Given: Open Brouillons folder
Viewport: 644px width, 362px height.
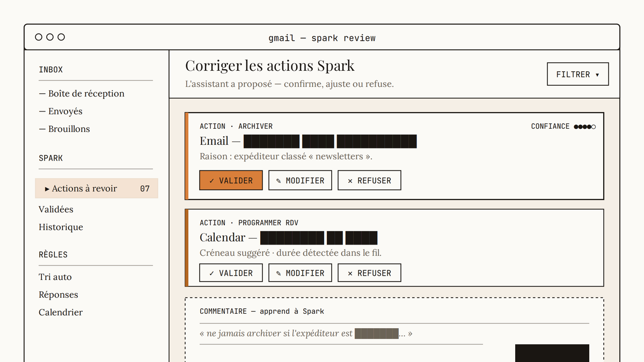Looking at the screenshot, I should coord(64,129).
